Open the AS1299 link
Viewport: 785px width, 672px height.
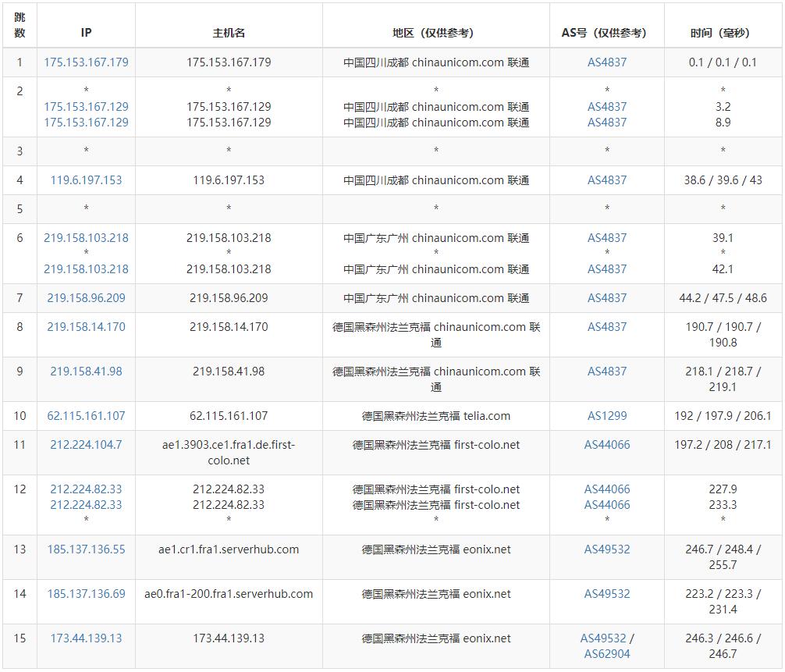coord(607,416)
